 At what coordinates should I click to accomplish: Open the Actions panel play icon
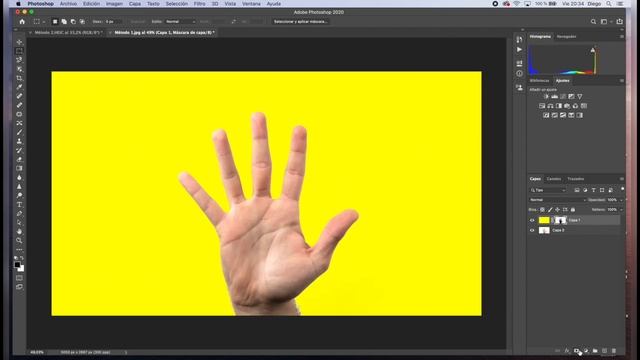point(519,49)
